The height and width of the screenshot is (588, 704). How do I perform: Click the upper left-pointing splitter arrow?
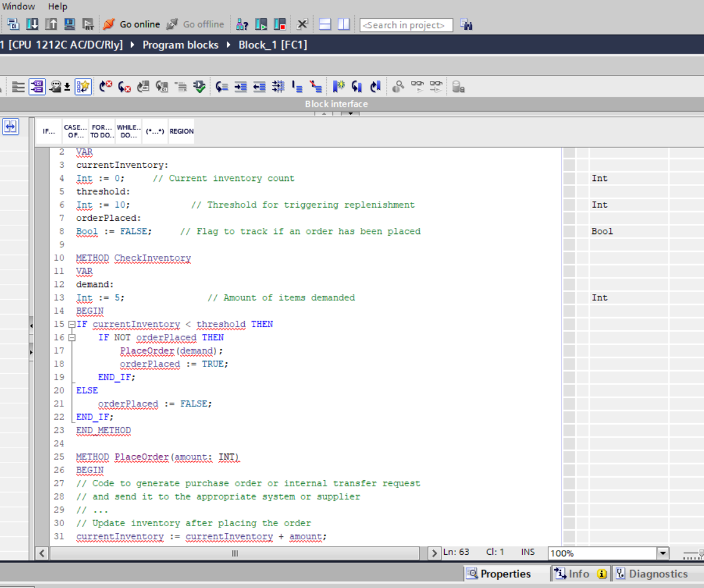click(31, 326)
